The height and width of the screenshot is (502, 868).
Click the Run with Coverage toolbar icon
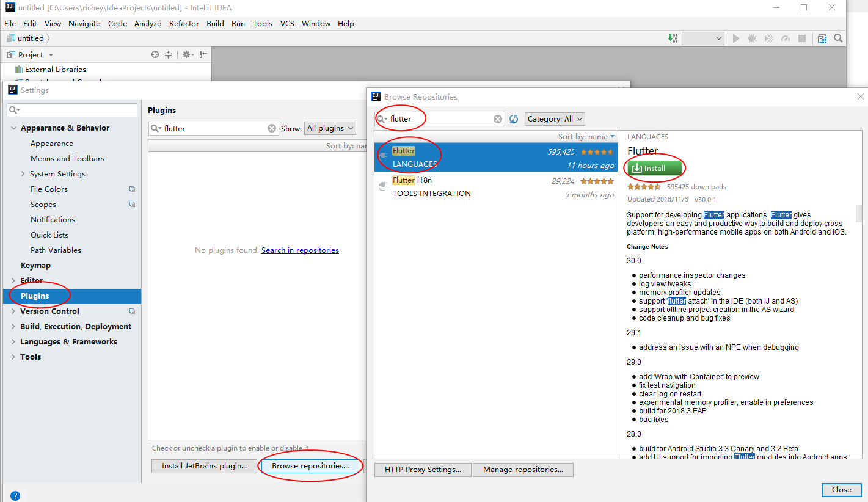point(769,38)
